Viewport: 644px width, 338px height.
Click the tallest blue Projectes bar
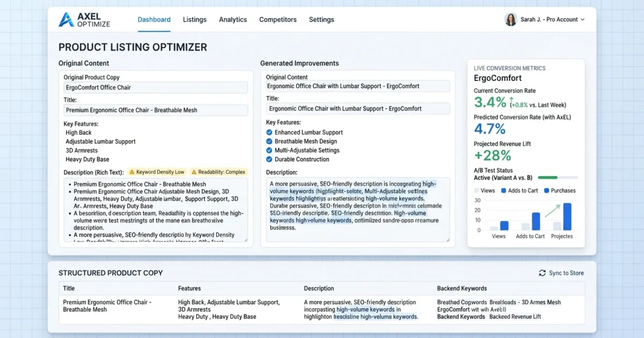[567, 217]
